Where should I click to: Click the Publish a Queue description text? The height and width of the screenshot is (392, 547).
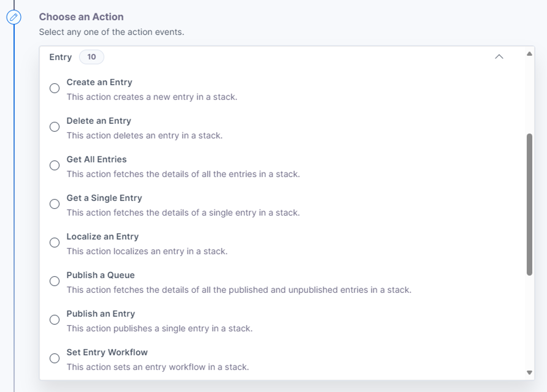[239, 290]
